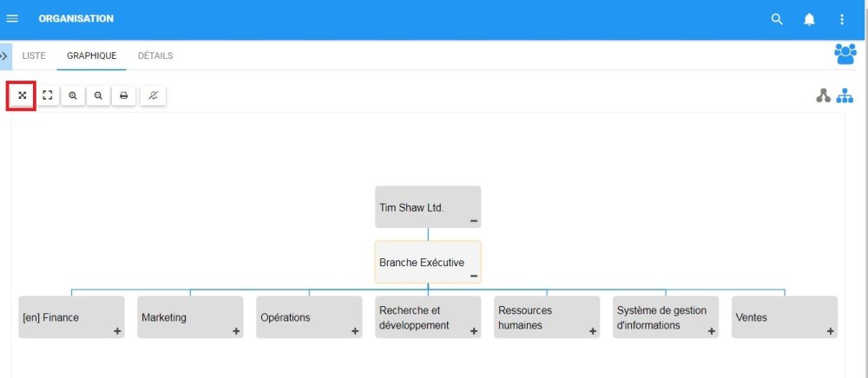
Task: Open the three-dot more options menu
Action: [x=841, y=19]
